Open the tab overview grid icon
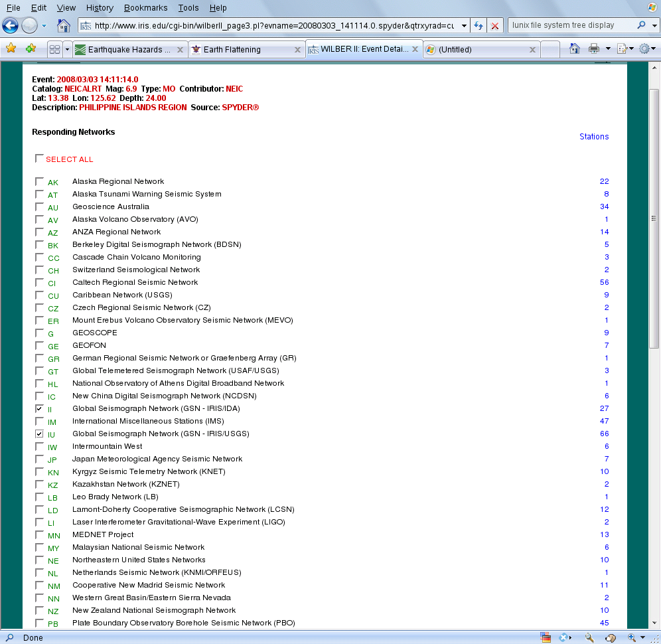This screenshot has width=661, height=644. pyautogui.click(x=55, y=49)
